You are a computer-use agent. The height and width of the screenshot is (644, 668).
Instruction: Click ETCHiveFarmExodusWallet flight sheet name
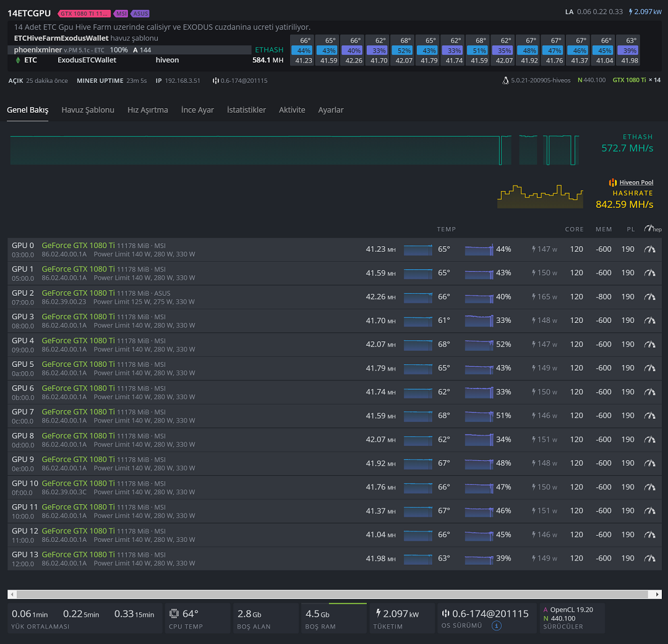[61, 38]
